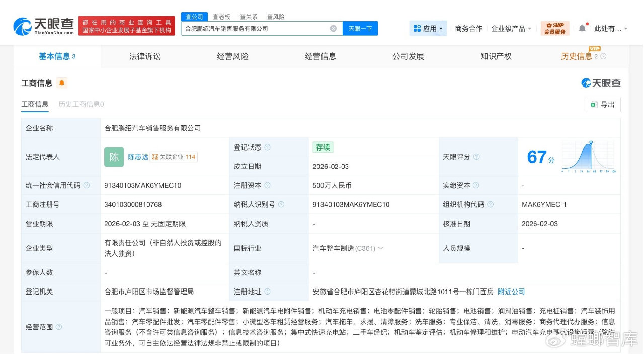Click the question mark beside 经营范围

60,326
